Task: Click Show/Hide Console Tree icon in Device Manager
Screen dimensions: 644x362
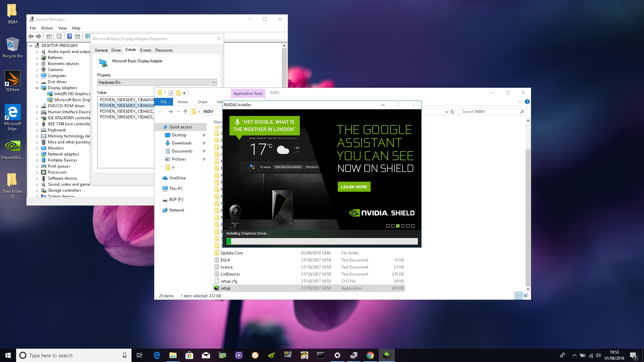Action: point(49,37)
